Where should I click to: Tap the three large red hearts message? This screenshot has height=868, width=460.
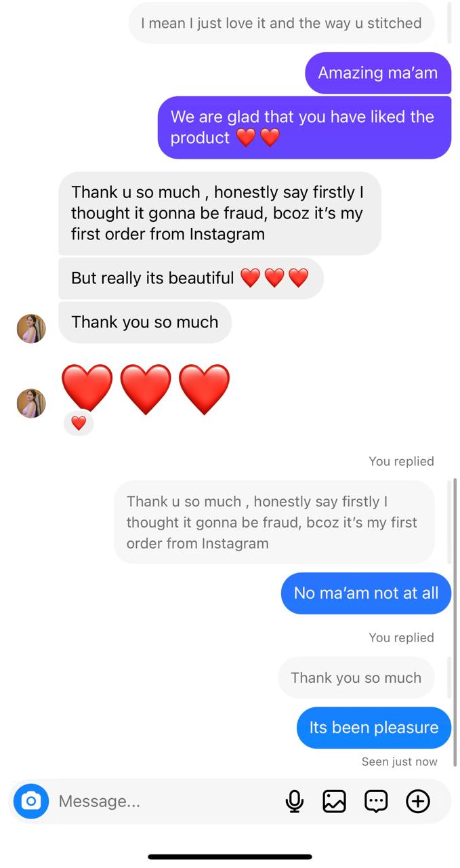pyautogui.click(x=146, y=389)
